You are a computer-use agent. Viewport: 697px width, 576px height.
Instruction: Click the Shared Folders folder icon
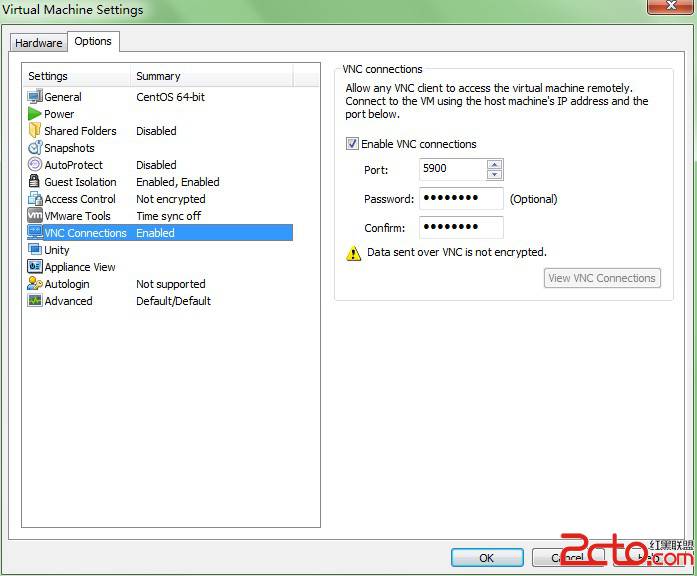click(x=34, y=131)
